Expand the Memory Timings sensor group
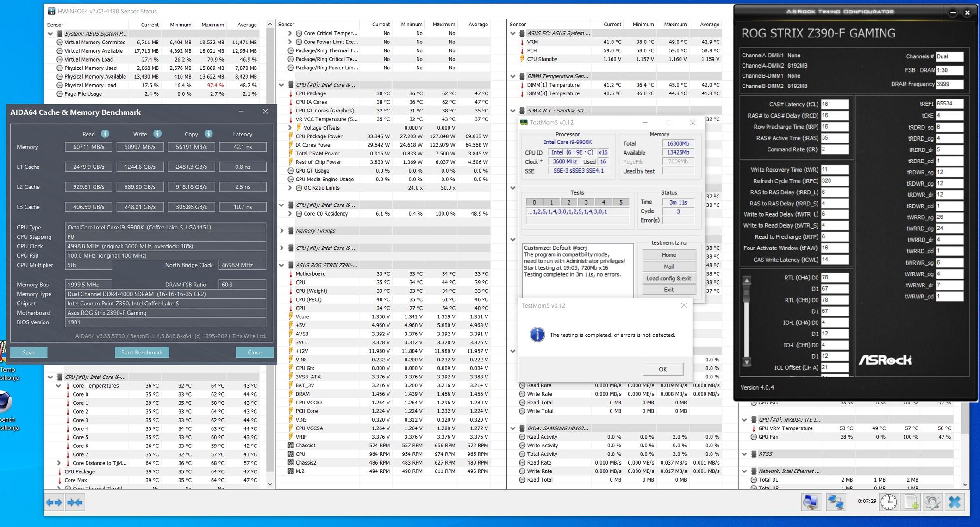The height and width of the screenshot is (527, 980). pyautogui.click(x=281, y=231)
